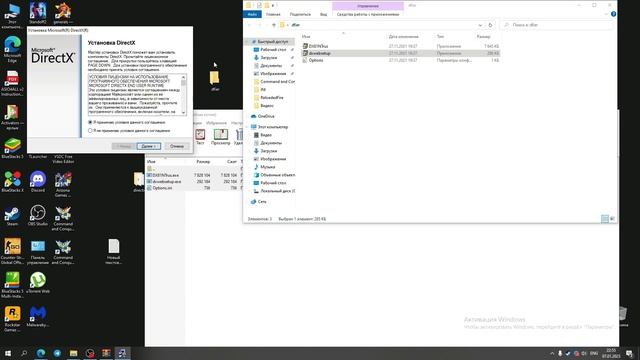Switch Explorer to large icons view
640x360 pixels.
pyautogui.click(x=612, y=219)
